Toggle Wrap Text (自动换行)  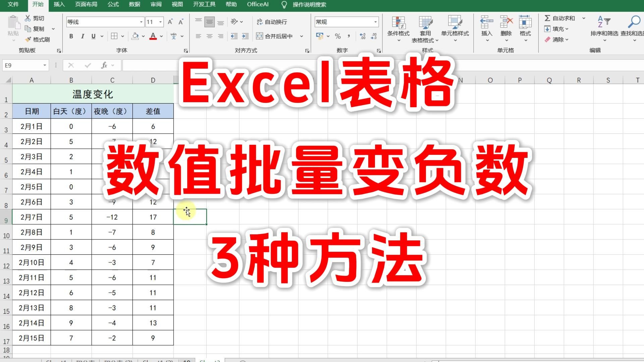272,22
